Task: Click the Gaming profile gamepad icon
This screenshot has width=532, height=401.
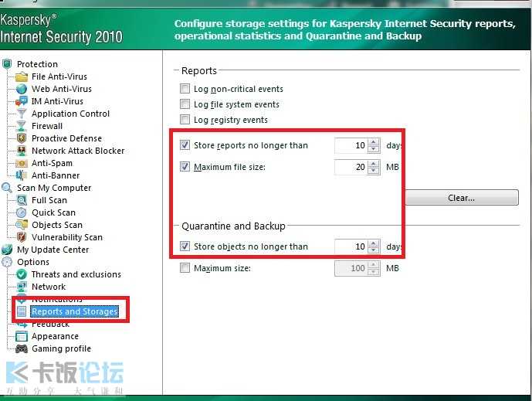Action: tap(22, 348)
